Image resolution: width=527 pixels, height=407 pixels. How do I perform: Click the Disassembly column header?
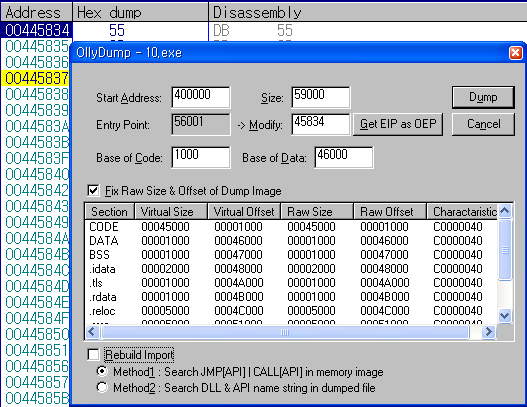[x=368, y=13]
